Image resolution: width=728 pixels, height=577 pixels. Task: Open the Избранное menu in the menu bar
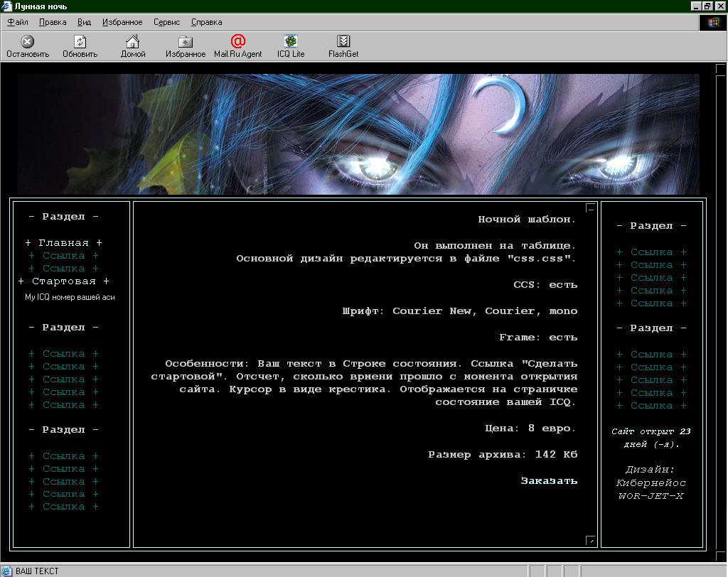(122, 22)
